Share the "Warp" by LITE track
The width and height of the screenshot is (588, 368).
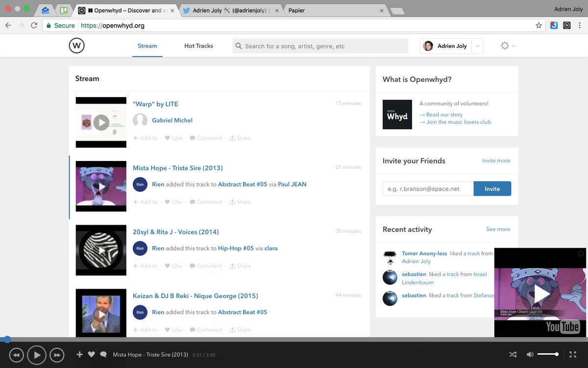(x=240, y=138)
